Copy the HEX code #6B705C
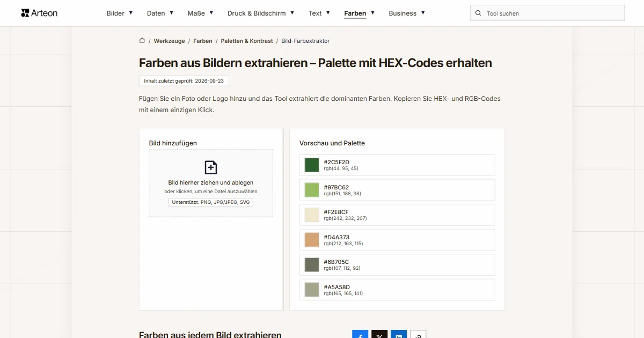The image size is (644, 338). (x=336, y=262)
